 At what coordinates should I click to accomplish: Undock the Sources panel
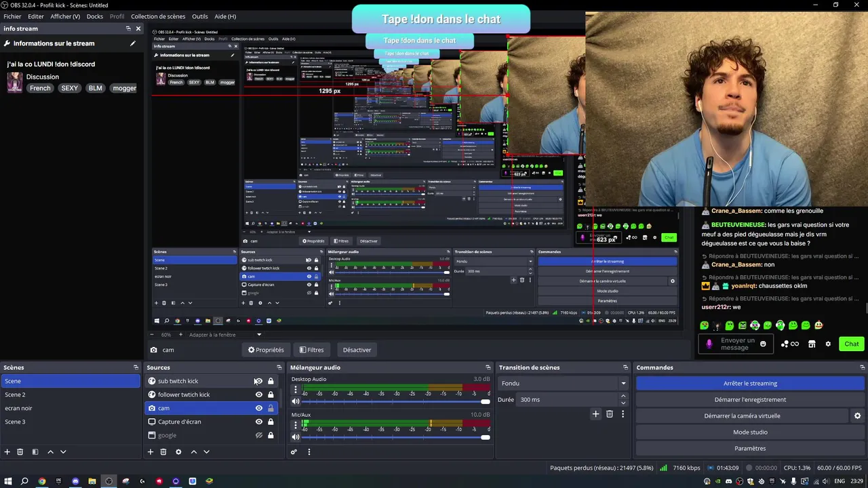click(x=279, y=367)
